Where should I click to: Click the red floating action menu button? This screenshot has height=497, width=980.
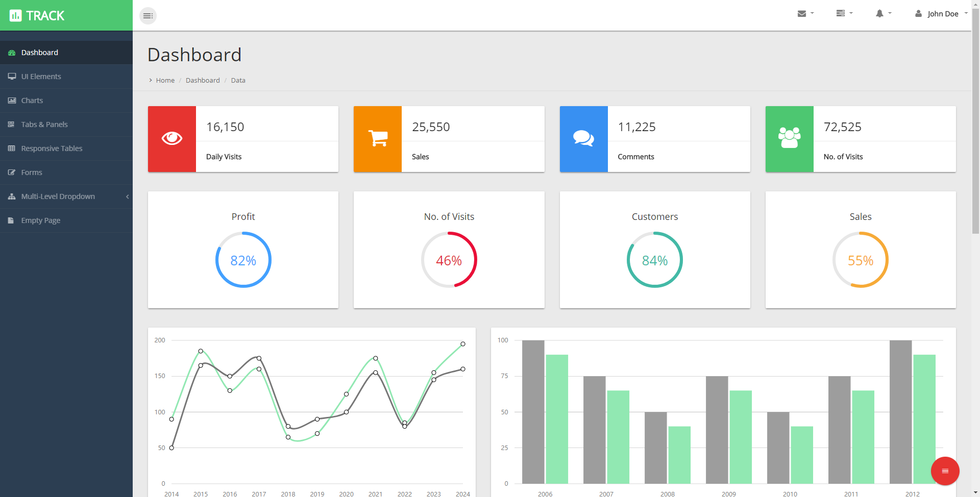pyautogui.click(x=945, y=471)
